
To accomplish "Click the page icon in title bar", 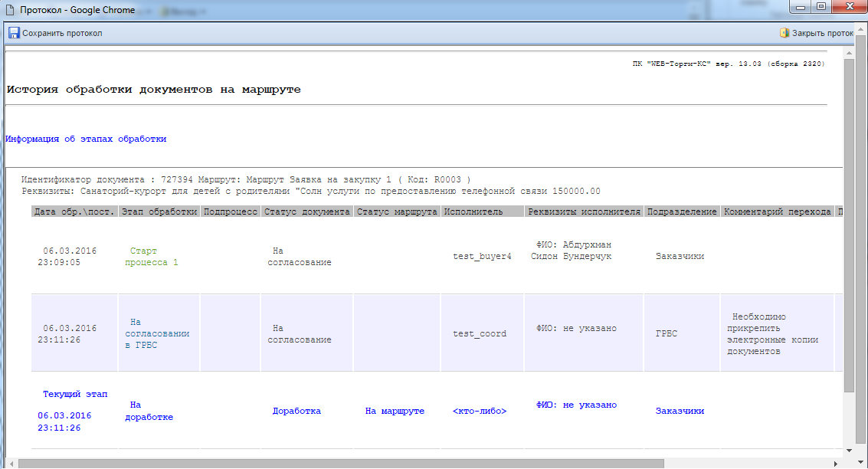I will coord(9,10).
